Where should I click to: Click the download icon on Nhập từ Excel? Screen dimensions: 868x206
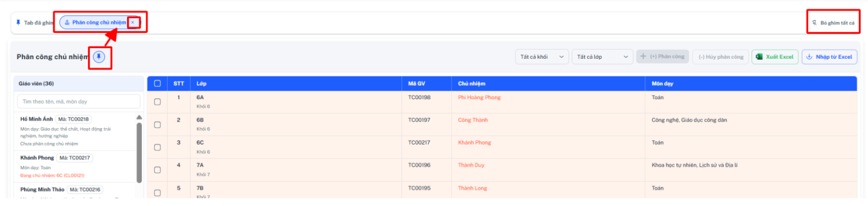pyautogui.click(x=809, y=57)
